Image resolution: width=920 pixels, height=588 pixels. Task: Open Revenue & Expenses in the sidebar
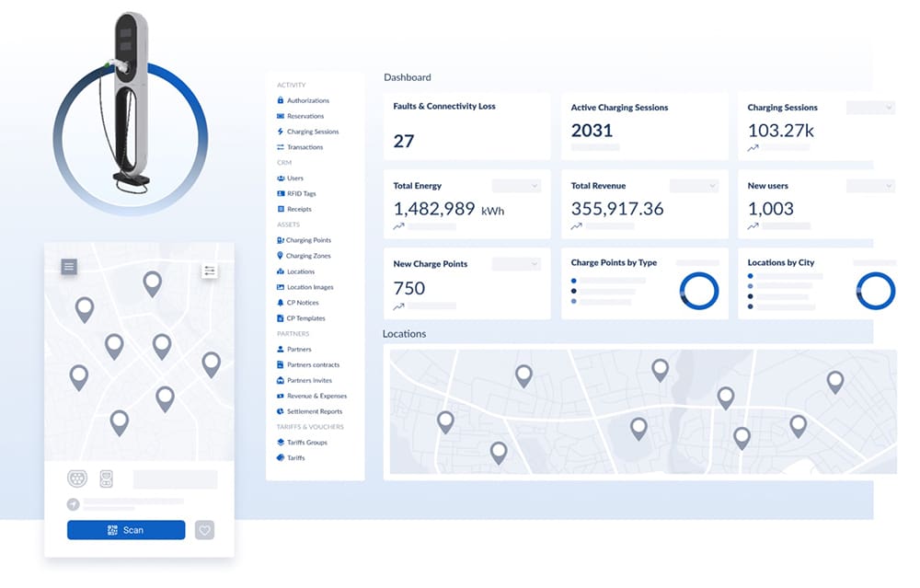(x=316, y=396)
